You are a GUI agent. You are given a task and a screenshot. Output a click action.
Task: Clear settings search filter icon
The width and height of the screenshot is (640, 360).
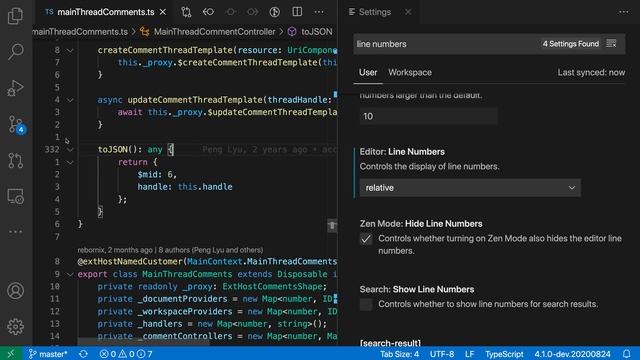coord(611,44)
